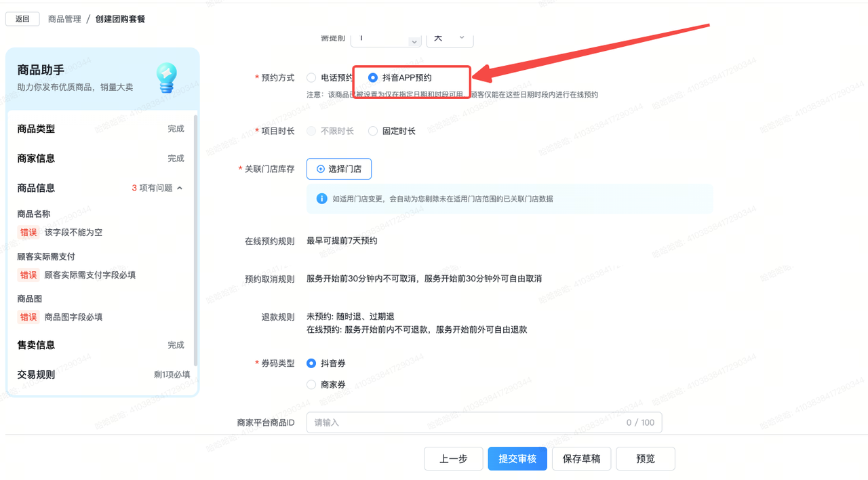Click the 选择门店 button
The height and width of the screenshot is (480, 868).
coord(339,169)
